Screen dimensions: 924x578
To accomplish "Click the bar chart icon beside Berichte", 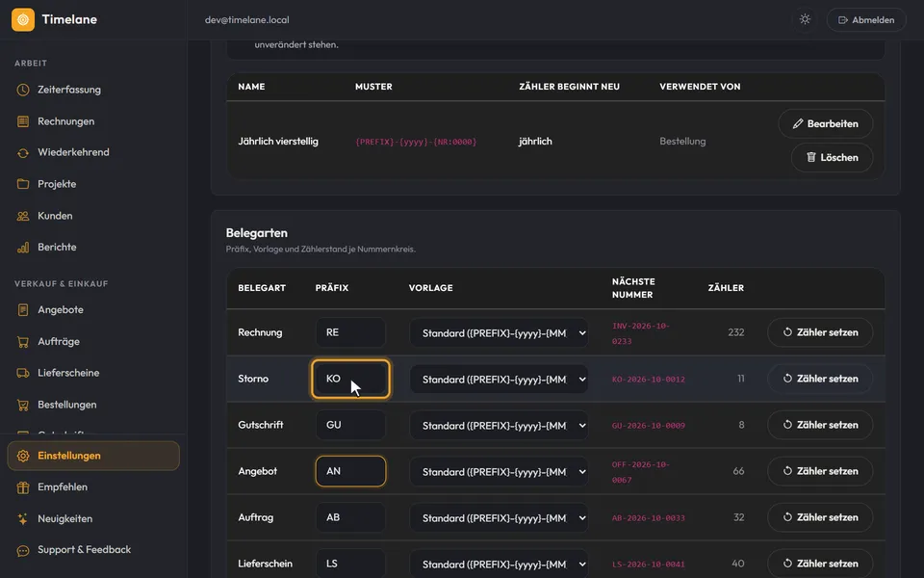I will pyautogui.click(x=23, y=248).
